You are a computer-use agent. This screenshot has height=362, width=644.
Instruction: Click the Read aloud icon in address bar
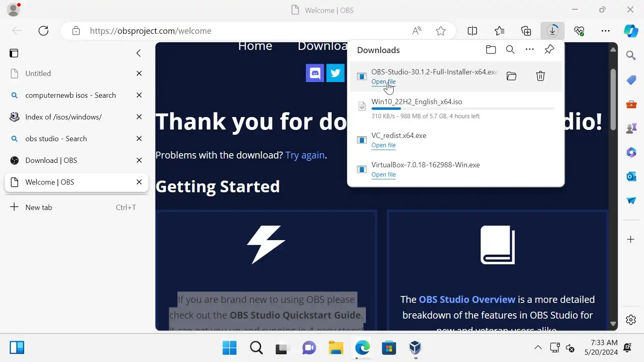click(417, 31)
